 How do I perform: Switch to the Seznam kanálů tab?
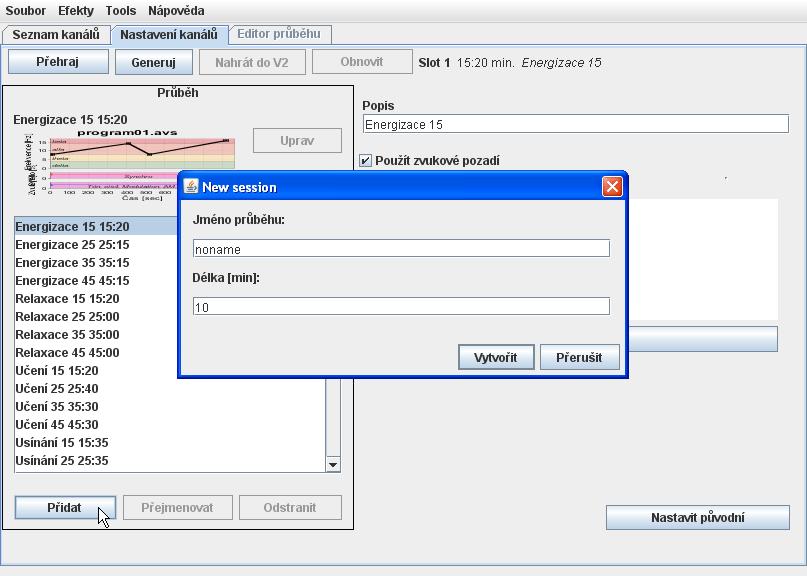click(56, 34)
